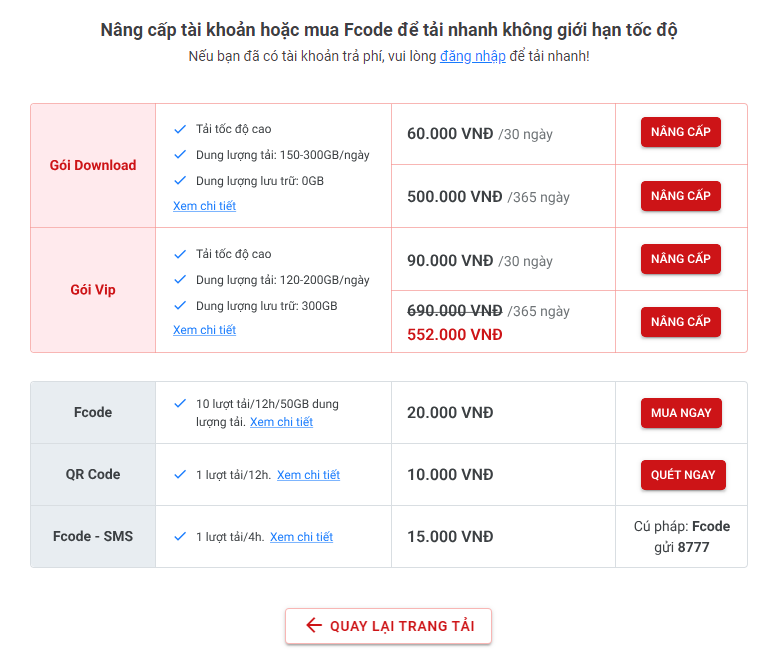This screenshot has height=659, width=783.
Task: Click checkmark icon beside 'Dung lượng lưu trữ: 0GB'
Action: click(180, 181)
